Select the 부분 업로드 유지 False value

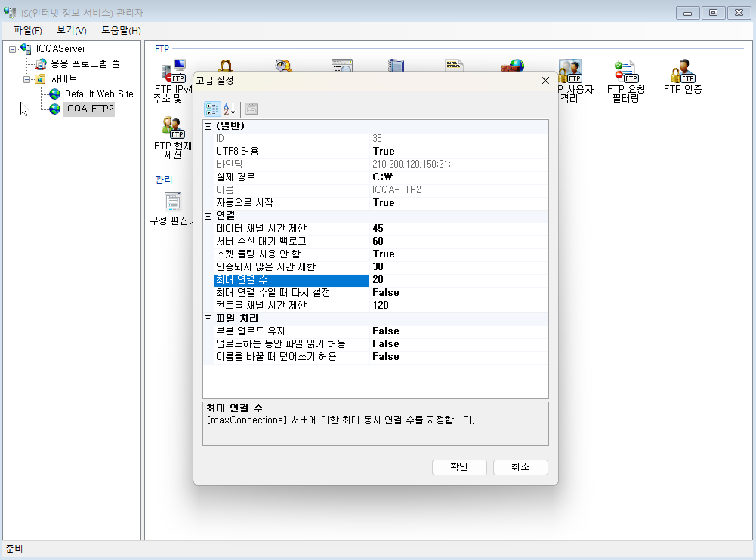(x=386, y=331)
